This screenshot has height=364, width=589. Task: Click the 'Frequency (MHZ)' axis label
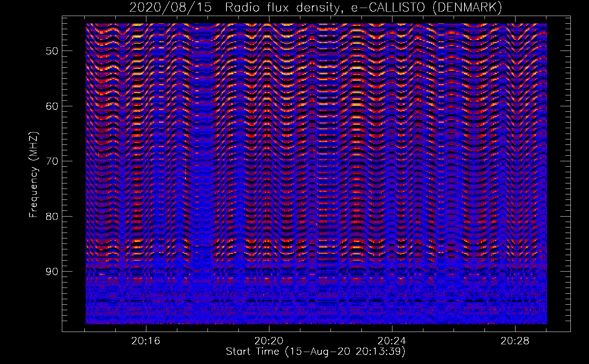tap(33, 175)
